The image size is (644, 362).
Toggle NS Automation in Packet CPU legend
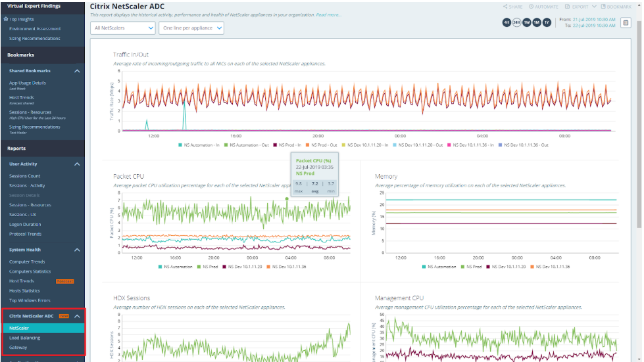176,267
